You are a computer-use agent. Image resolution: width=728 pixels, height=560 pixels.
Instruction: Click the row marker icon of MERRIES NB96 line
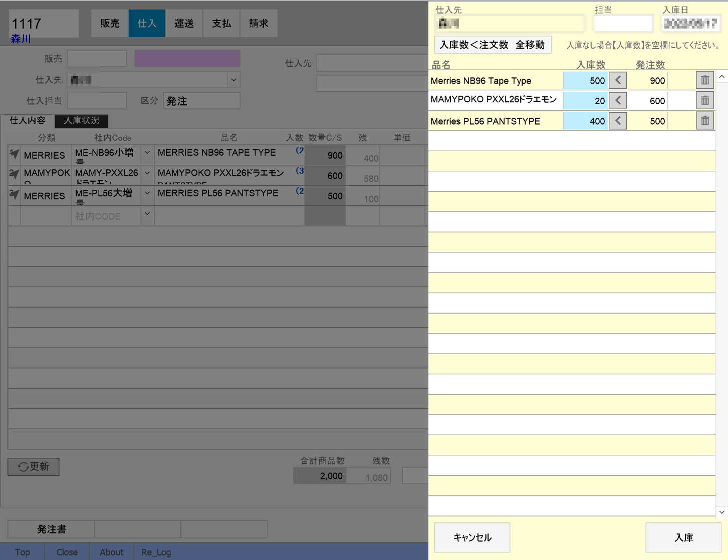[14, 155]
